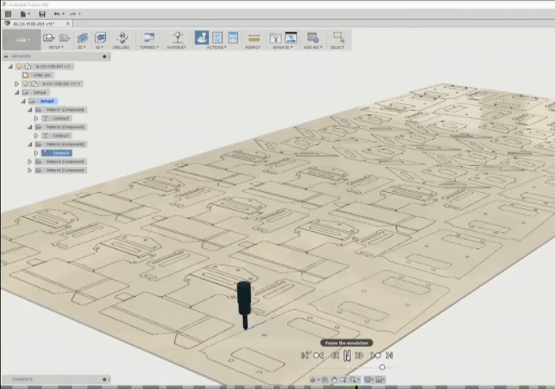Click the Turning operation icon
The width and height of the screenshot is (555, 389).
pyautogui.click(x=149, y=38)
